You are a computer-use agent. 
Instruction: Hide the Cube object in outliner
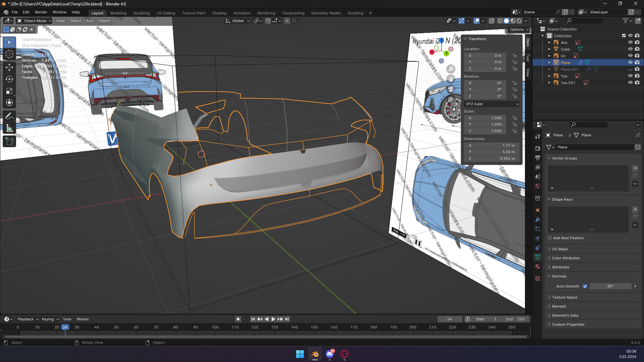(x=630, y=49)
